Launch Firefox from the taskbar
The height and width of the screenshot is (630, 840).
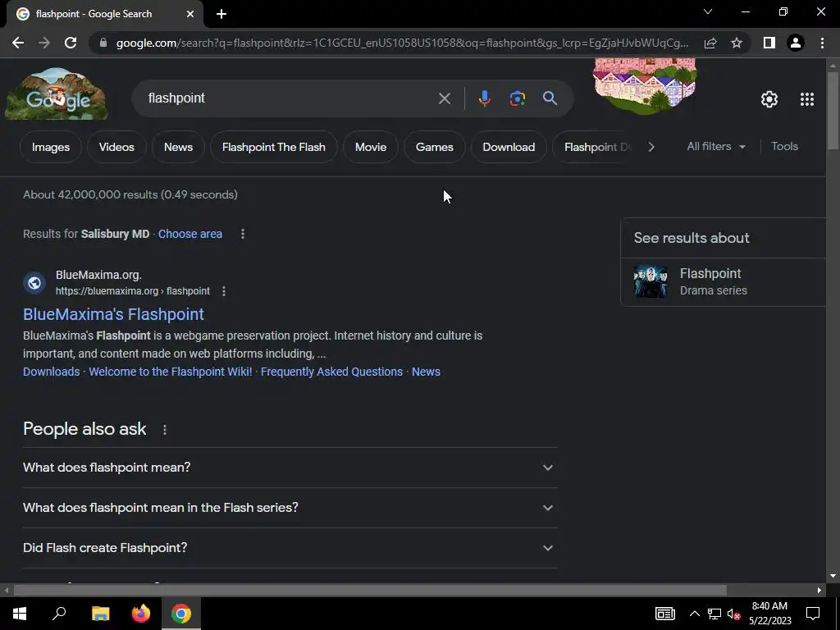click(141, 614)
